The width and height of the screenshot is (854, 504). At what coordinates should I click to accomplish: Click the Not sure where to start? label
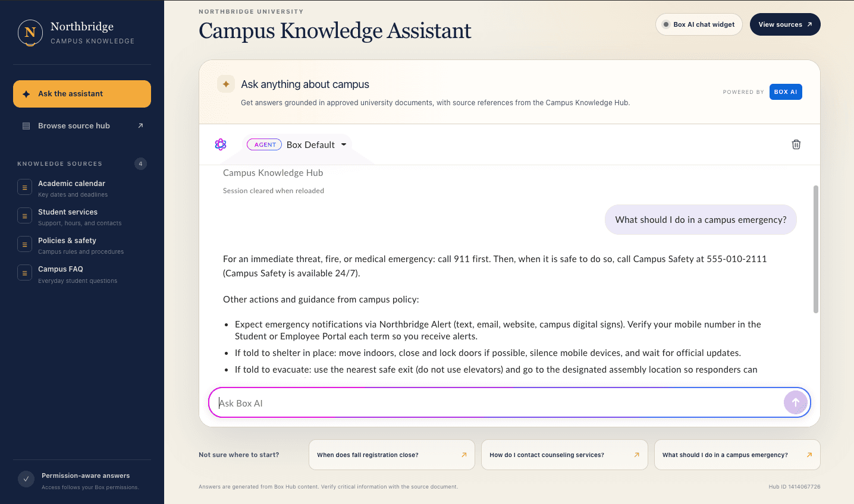(238, 455)
